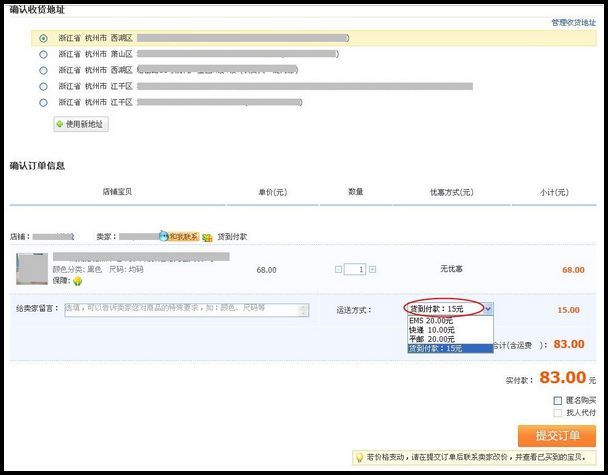Select the last 江干区 address radio button
The width and height of the screenshot is (608, 475).
[x=43, y=102]
